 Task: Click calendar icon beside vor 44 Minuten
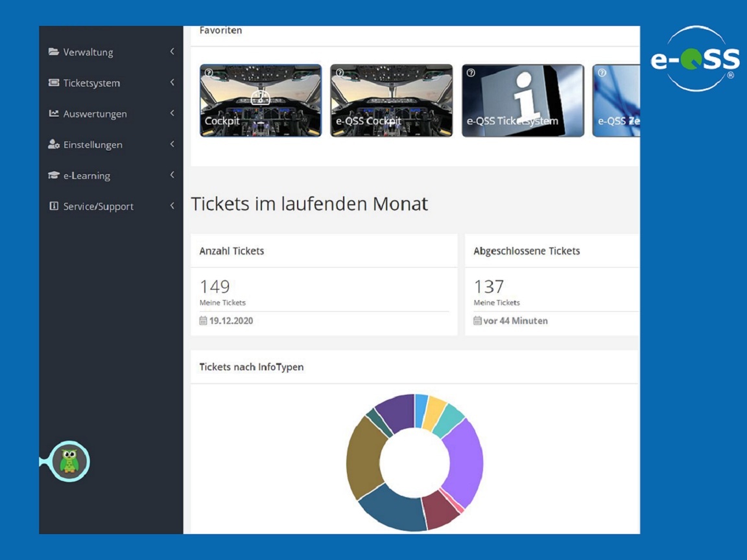[x=477, y=320]
